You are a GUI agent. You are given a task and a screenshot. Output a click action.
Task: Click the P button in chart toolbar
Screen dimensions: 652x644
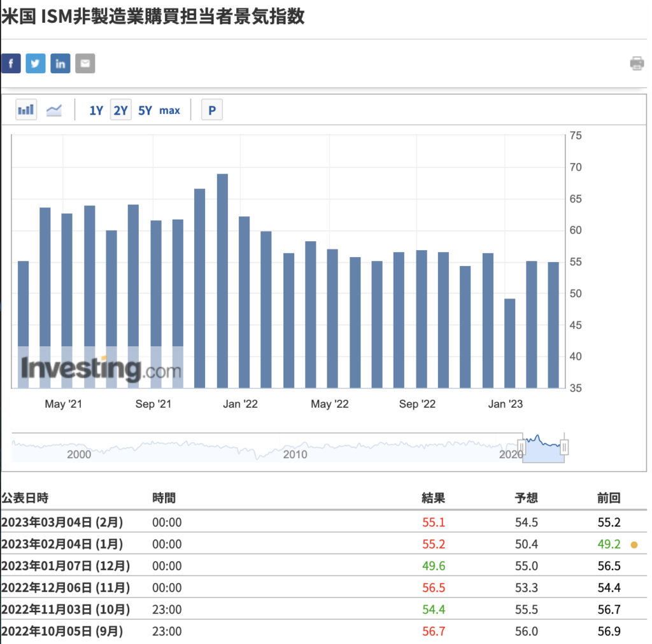(212, 110)
